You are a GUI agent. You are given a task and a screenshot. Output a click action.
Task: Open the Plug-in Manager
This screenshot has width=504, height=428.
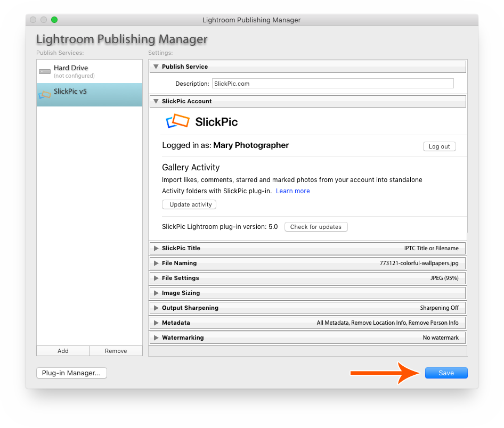tap(71, 373)
